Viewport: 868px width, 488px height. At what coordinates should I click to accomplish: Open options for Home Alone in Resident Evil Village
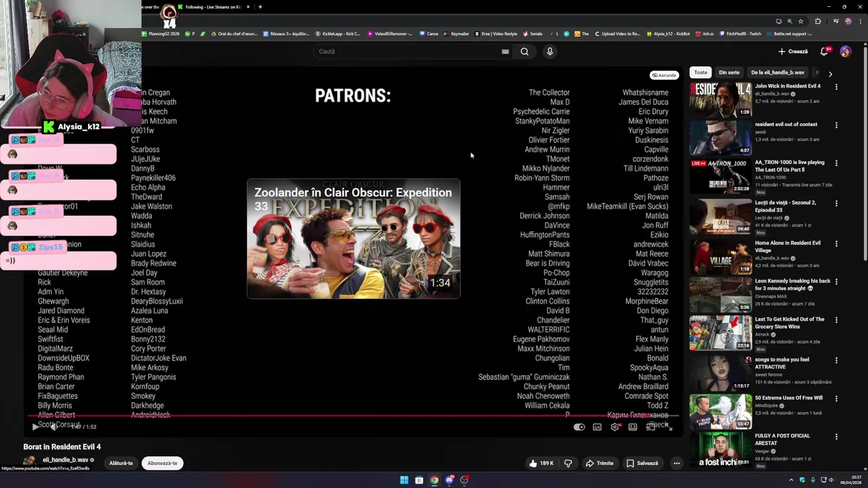pyautogui.click(x=836, y=244)
